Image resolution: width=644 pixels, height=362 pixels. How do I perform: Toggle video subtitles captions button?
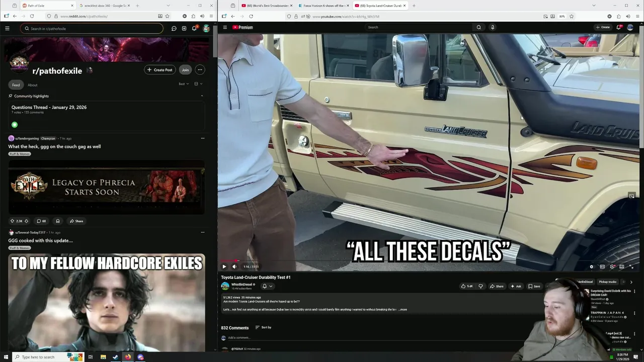coord(602,266)
